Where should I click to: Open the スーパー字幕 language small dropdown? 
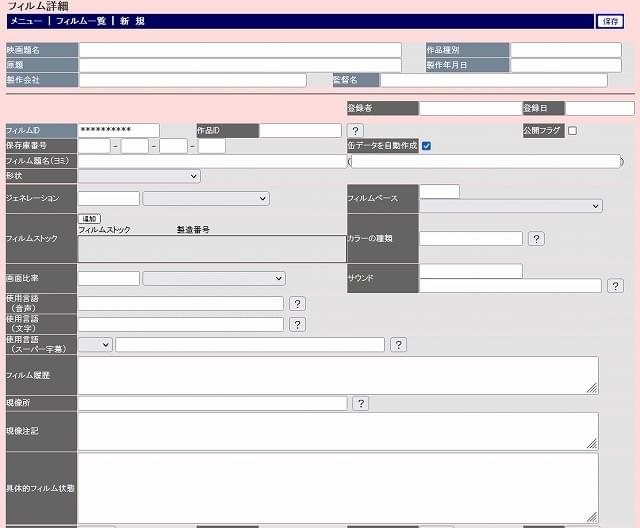95,345
